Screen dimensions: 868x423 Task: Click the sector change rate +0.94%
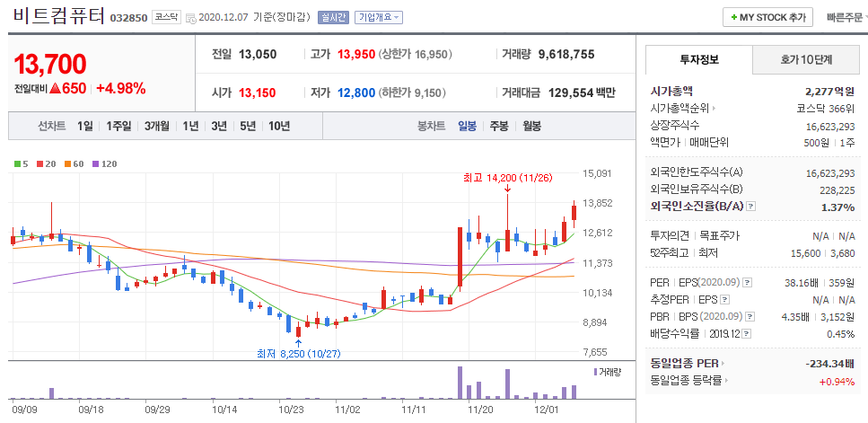coord(837,381)
